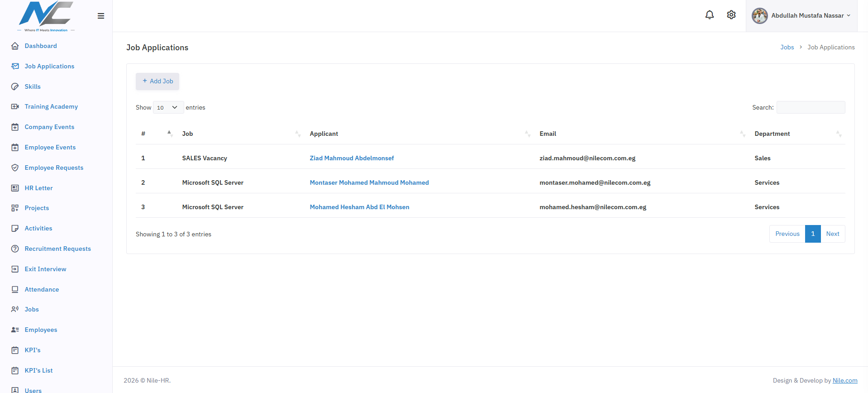Sort table by Applicant column header

click(419, 134)
